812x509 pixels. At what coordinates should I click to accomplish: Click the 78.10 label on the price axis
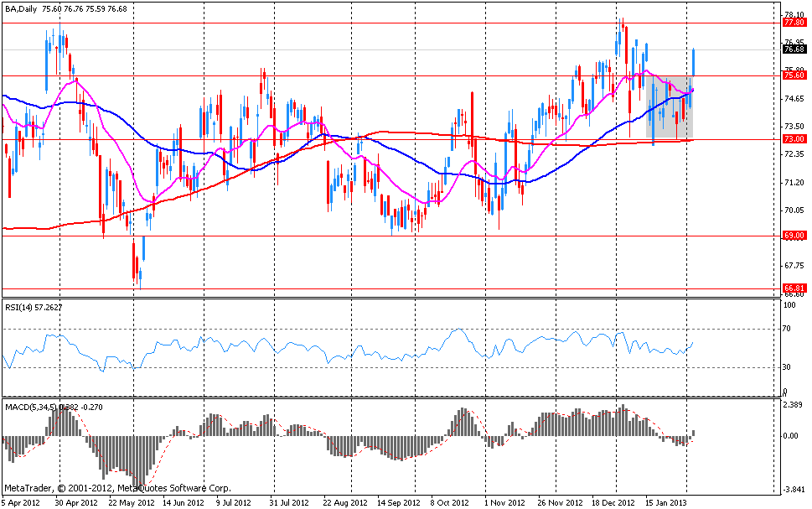click(792, 14)
